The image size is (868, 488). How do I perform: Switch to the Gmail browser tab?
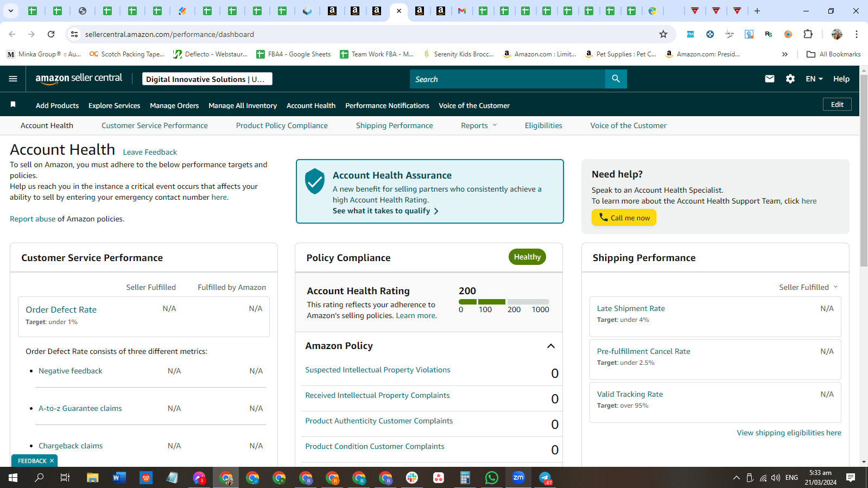coord(462,11)
